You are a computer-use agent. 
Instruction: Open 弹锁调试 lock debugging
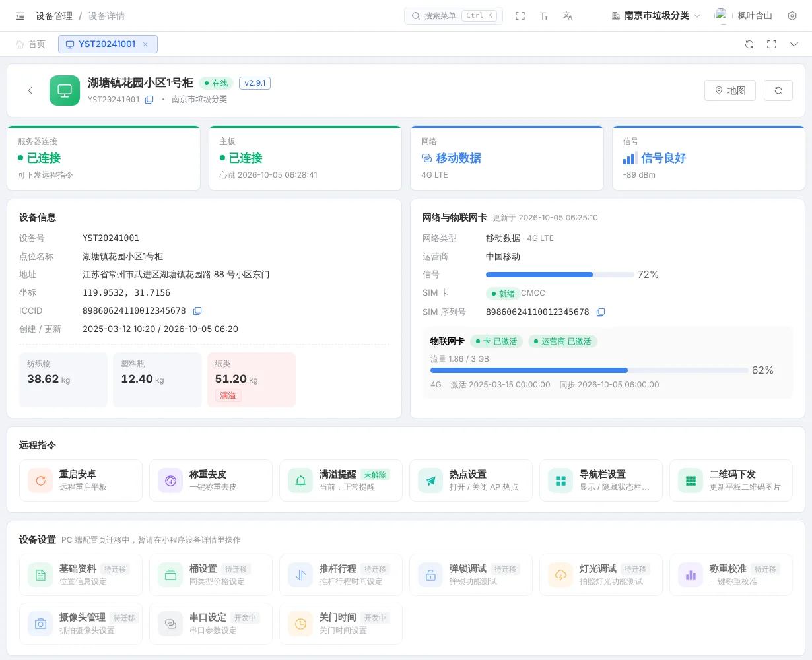[471, 575]
